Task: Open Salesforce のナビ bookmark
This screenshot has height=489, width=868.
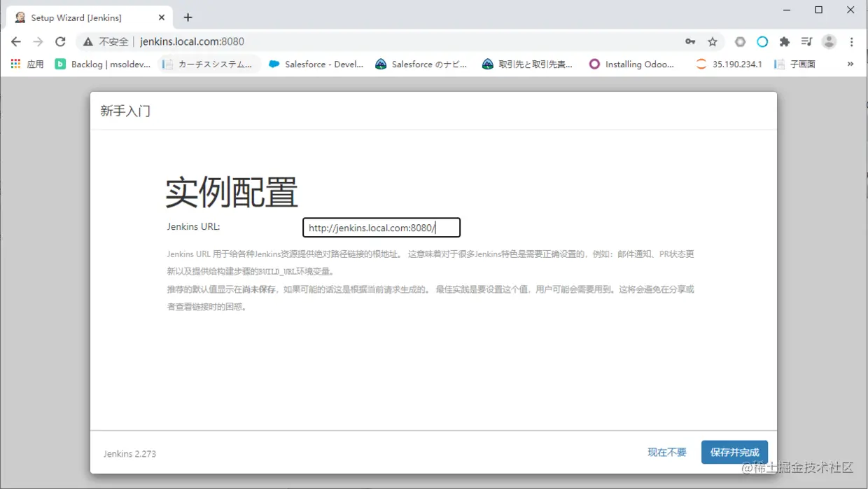Action: [421, 64]
